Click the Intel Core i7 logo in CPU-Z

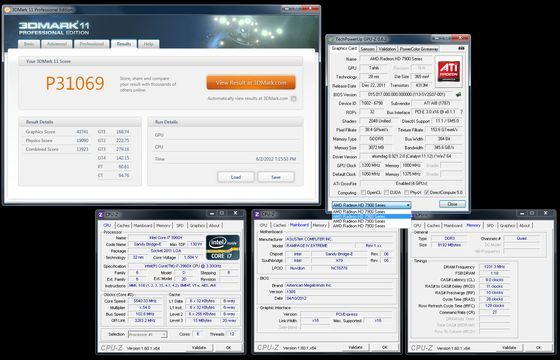(x=223, y=247)
